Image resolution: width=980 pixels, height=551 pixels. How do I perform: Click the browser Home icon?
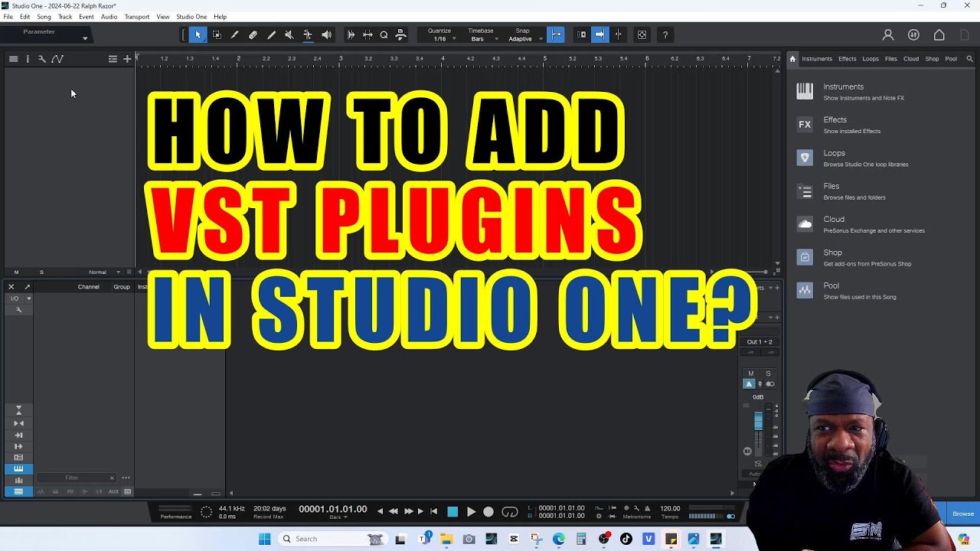click(x=793, y=59)
